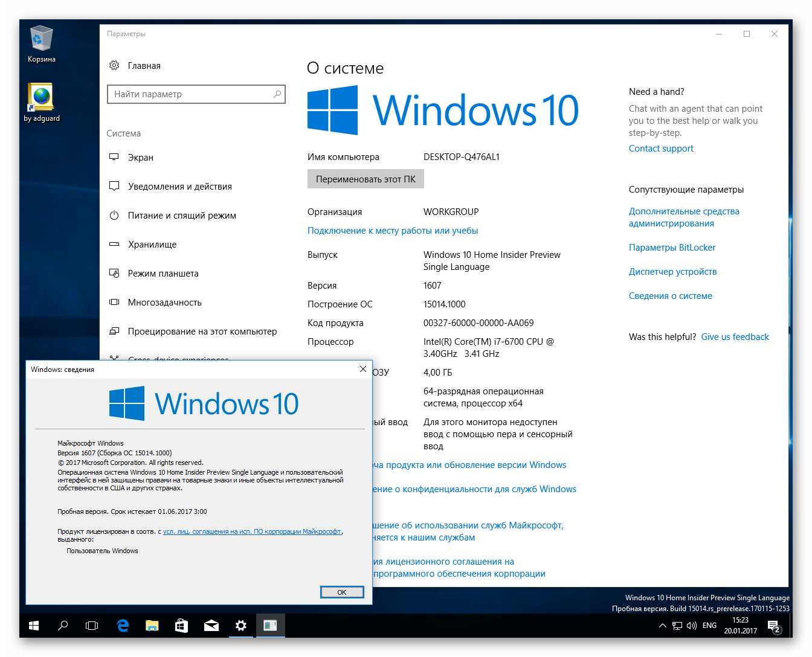Click the Главная gear icon in Settings

114,65
